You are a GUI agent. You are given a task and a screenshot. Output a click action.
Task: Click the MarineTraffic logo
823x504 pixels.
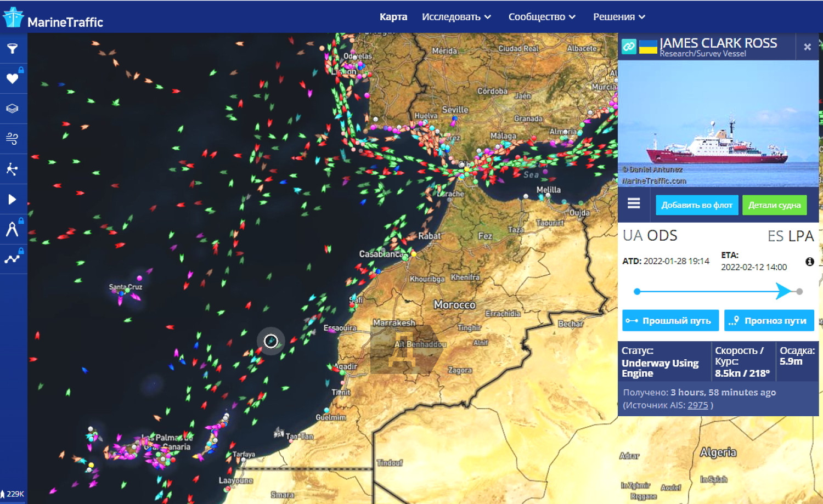[x=53, y=19]
